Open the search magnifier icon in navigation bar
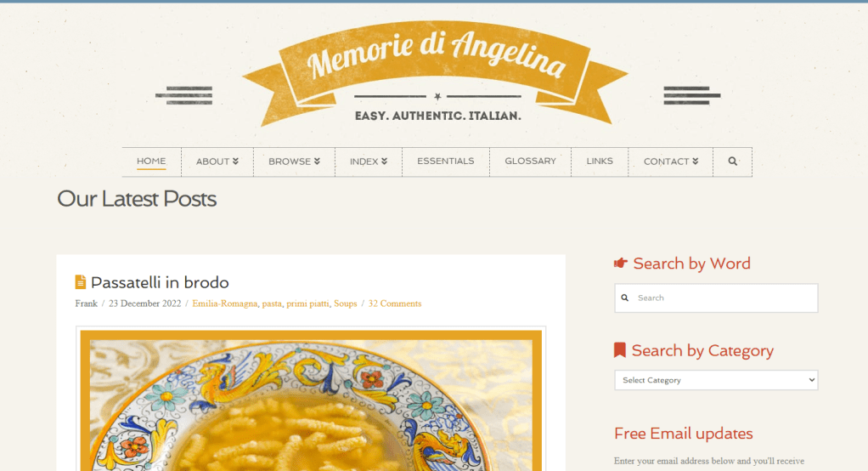Image resolution: width=868 pixels, height=471 pixels. (732, 162)
